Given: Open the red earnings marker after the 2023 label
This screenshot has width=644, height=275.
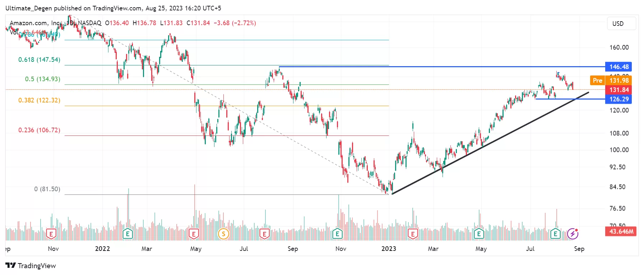Looking at the screenshot, I should tap(413, 234).
